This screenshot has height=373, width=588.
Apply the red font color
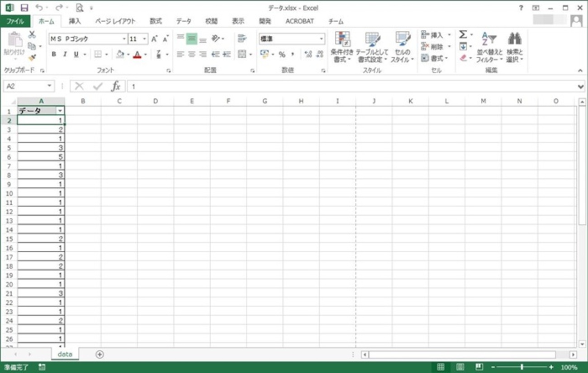137,54
